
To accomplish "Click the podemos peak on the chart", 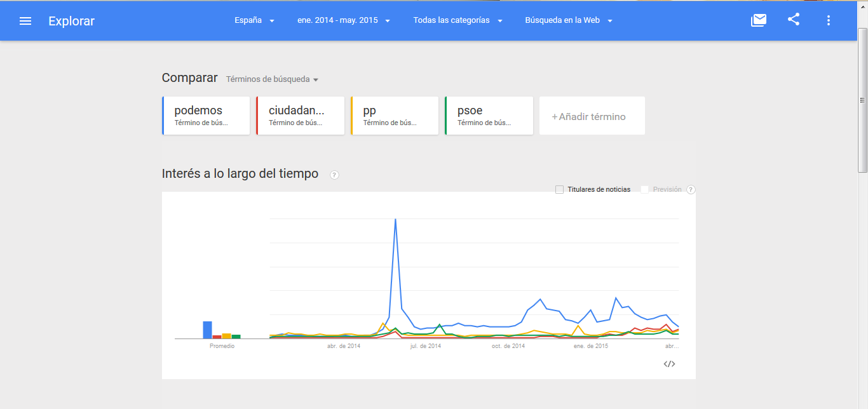I will [x=395, y=219].
